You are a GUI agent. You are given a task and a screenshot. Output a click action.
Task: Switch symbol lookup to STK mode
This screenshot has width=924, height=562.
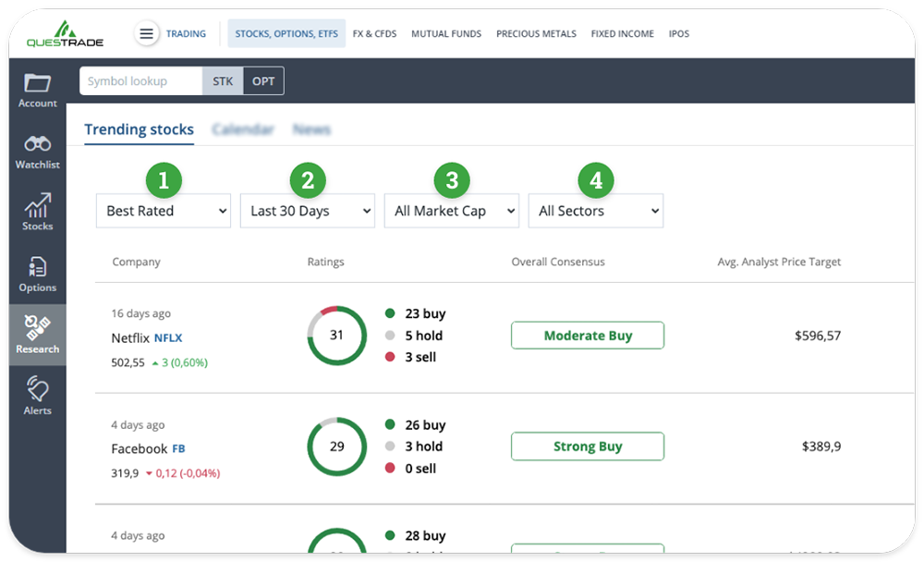pos(223,80)
